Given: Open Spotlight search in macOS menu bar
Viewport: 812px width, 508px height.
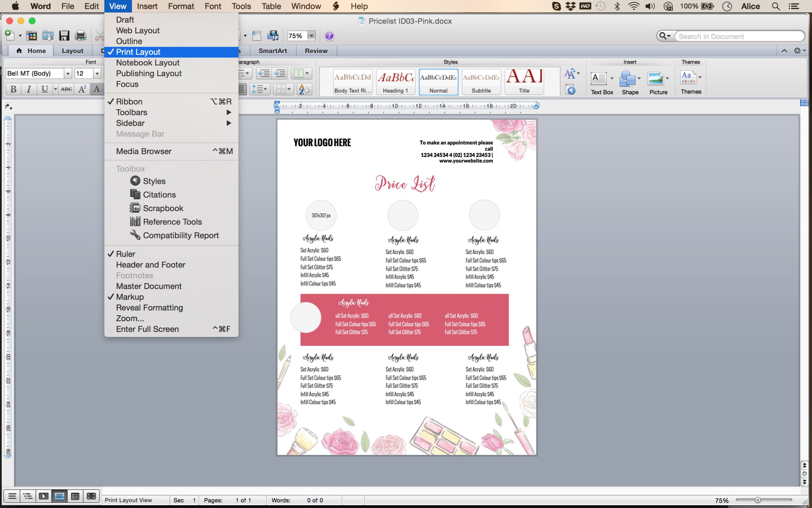Looking at the screenshot, I should coord(776,6).
